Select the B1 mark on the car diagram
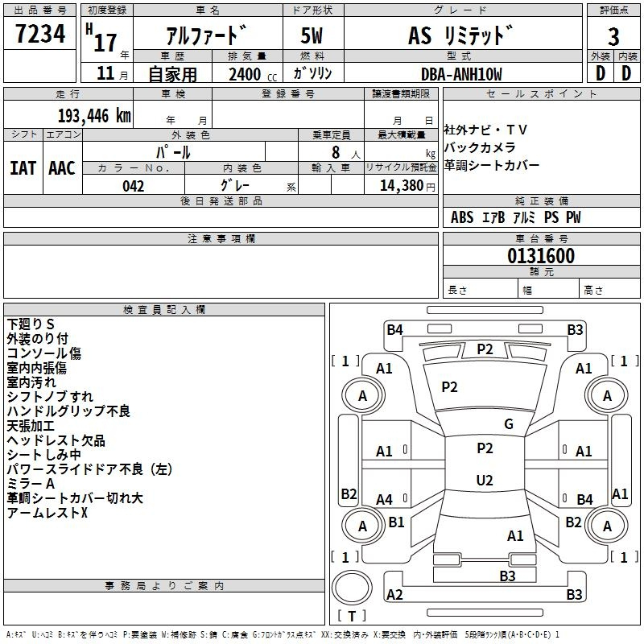This screenshot has width=644, height=644. [396, 522]
